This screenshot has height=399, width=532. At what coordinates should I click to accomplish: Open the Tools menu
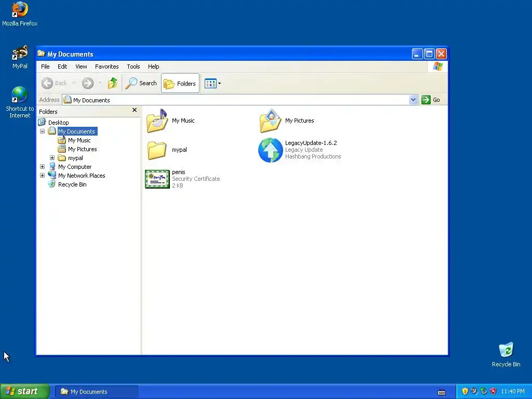tap(134, 66)
